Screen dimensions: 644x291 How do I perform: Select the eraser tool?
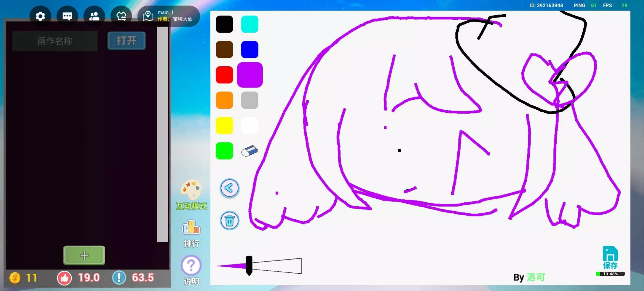click(249, 151)
